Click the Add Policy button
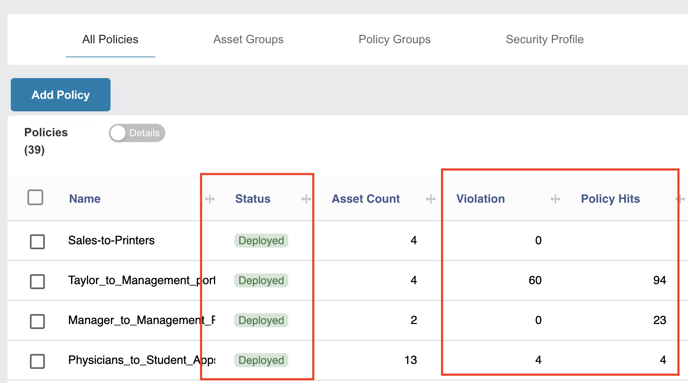688x383 pixels. (61, 95)
